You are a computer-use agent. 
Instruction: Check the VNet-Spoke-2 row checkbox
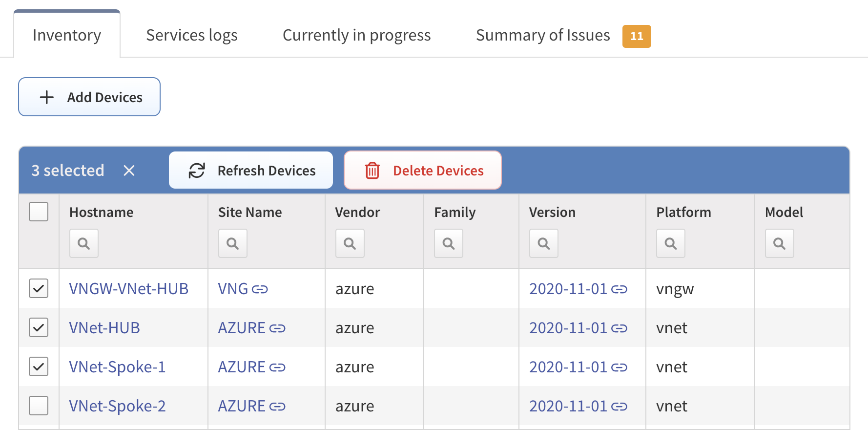(x=39, y=406)
